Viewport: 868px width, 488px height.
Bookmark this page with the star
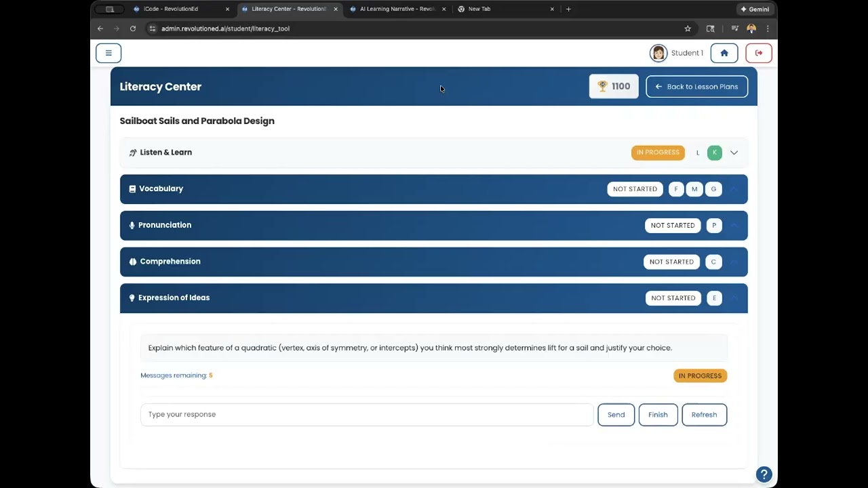click(688, 28)
